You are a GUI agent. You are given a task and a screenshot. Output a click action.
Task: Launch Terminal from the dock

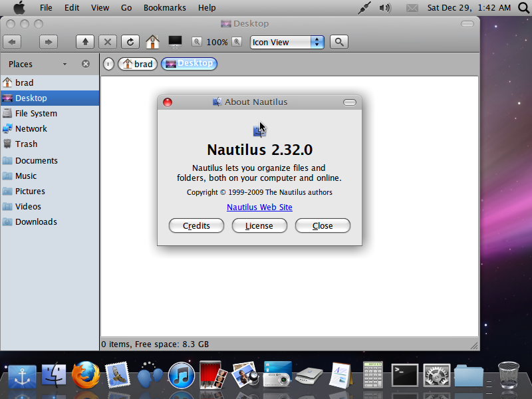(405, 375)
